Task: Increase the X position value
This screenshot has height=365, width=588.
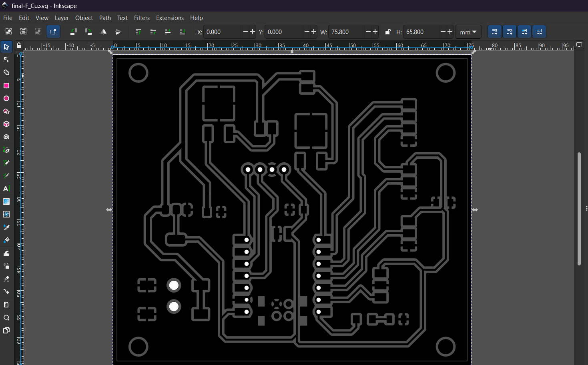Action: coord(253,32)
